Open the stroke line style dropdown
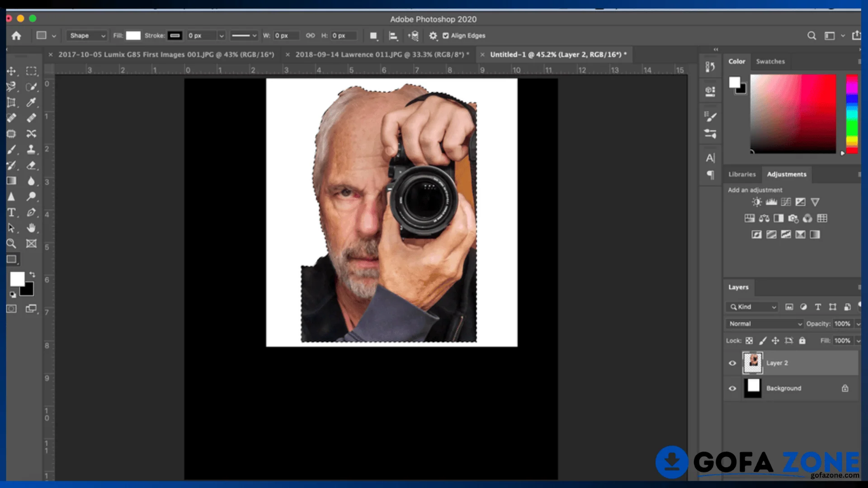 click(244, 36)
